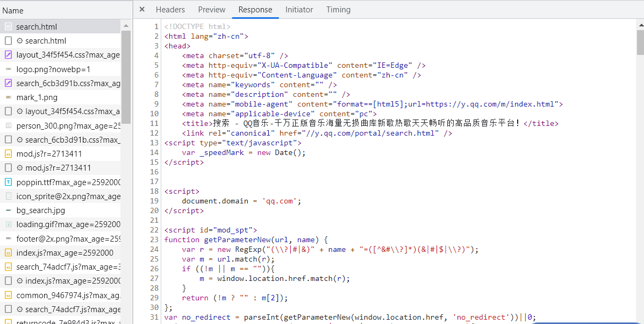The width and height of the screenshot is (644, 324).
Task: Select the Response tab
Action: pos(255,10)
